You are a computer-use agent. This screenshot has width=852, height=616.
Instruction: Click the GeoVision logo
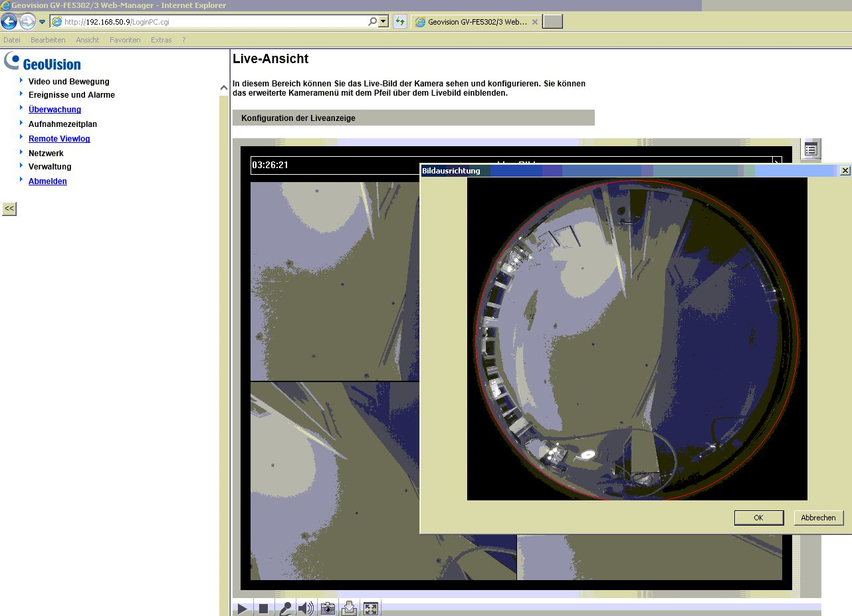(x=43, y=62)
